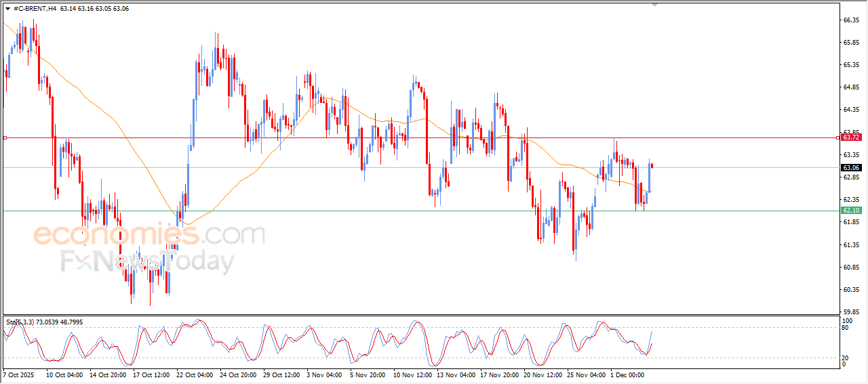Click the 80 level on the stochastic scale
Image resolution: width=868 pixels, height=384 pixels.
pyautogui.click(x=845, y=328)
